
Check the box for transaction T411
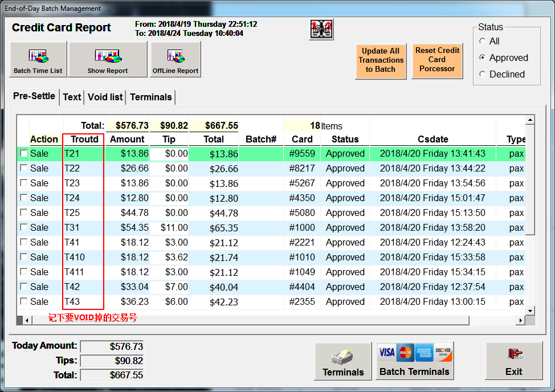pos(24,272)
